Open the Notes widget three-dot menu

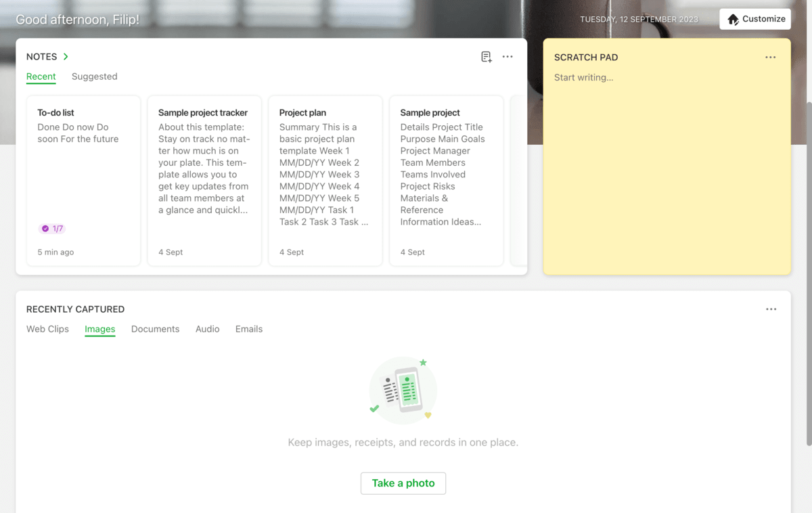tap(507, 57)
